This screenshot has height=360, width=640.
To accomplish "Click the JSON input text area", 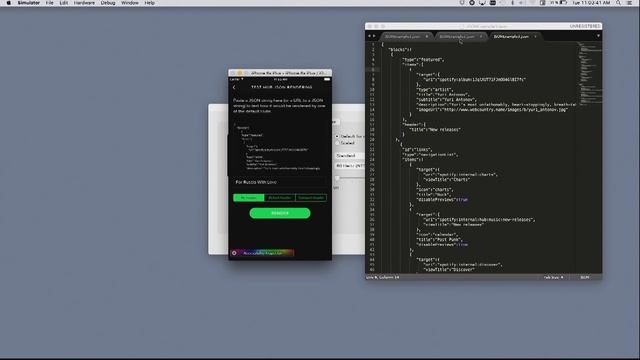I will pyautogui.click(x=280, y=148).
